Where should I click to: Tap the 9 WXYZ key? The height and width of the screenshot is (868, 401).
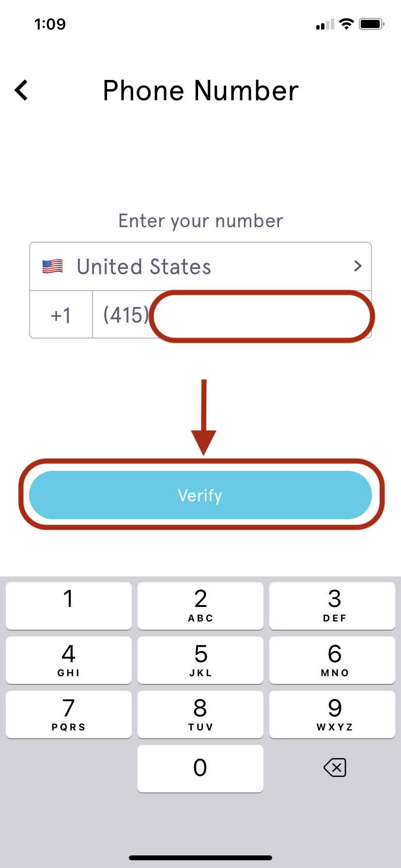point(332,714)
